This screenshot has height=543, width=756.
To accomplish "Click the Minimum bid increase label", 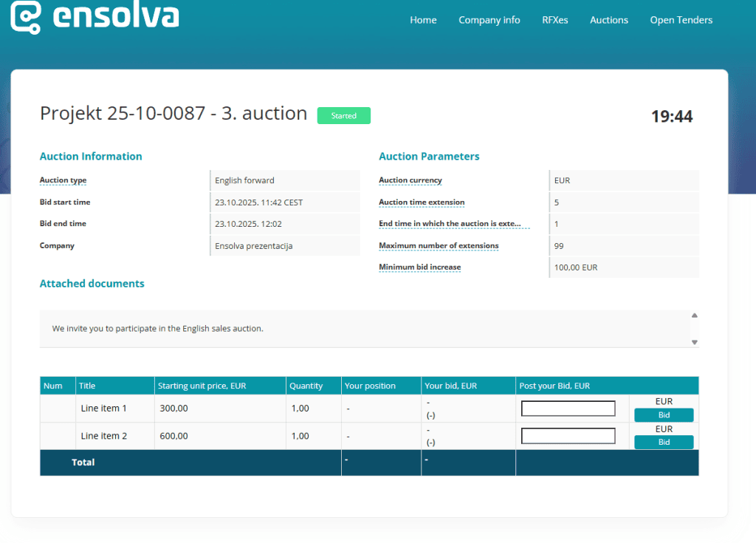I will pyautogui.click(x=419, y=267).
